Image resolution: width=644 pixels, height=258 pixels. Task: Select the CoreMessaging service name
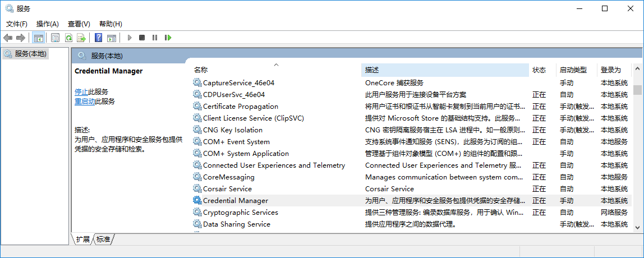pyautogui.click(x=229, y=177)
